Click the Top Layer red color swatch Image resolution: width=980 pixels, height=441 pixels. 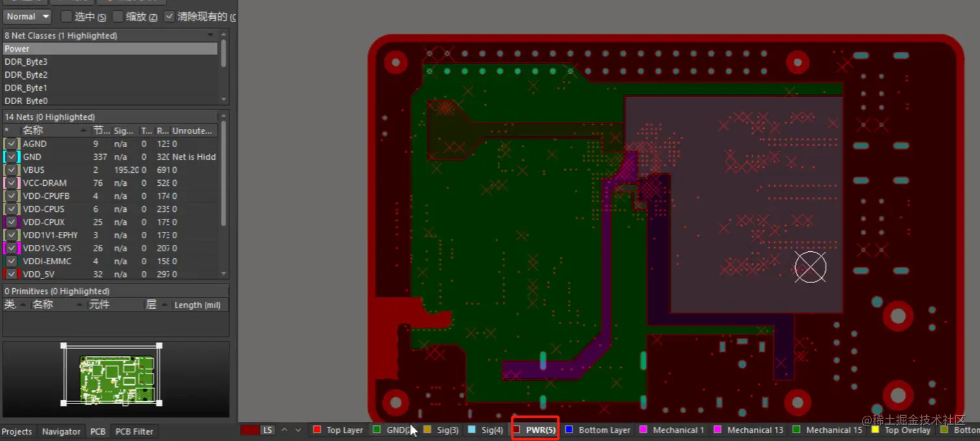(x=317, y=429)
